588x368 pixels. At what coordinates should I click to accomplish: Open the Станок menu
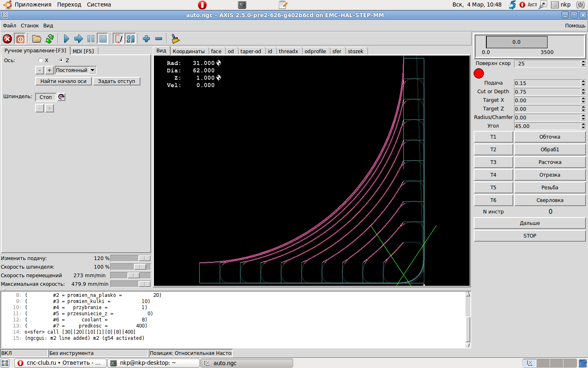point(30,25)
